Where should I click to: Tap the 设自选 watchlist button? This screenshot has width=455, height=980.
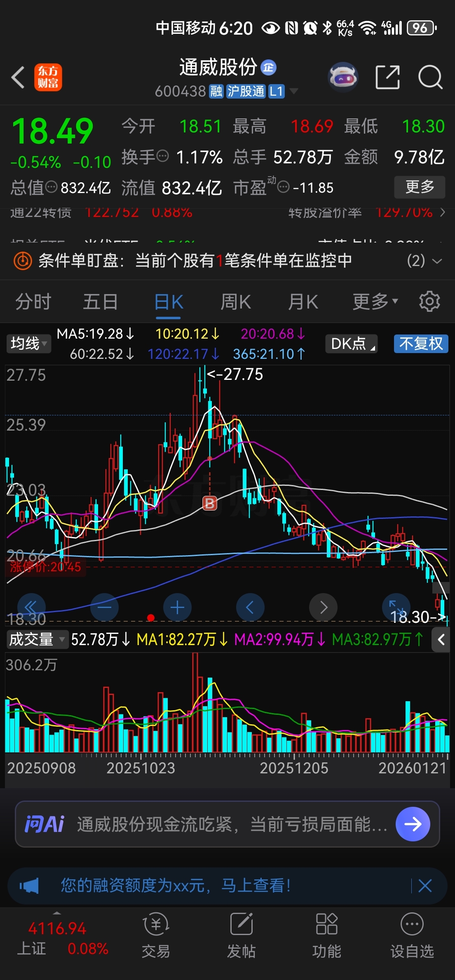click(x=412, y=935)
